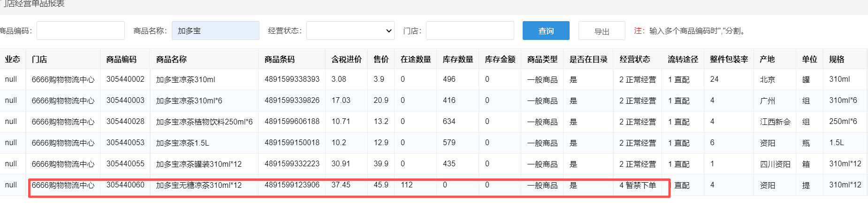Screen dimensions: 868x209
Task: Open the 经营状态 dropdown
Action: click(350, 31)
